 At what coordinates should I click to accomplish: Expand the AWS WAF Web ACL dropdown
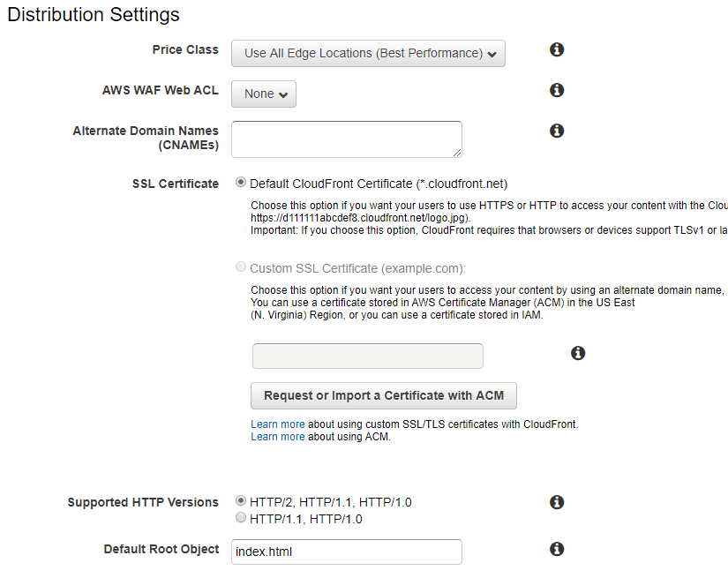click(264, 94)
